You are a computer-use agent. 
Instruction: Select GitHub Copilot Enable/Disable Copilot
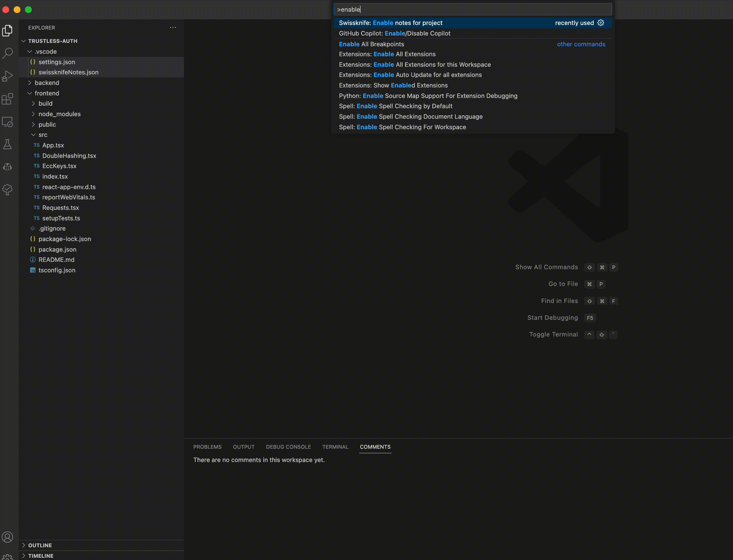coord(394,33)
